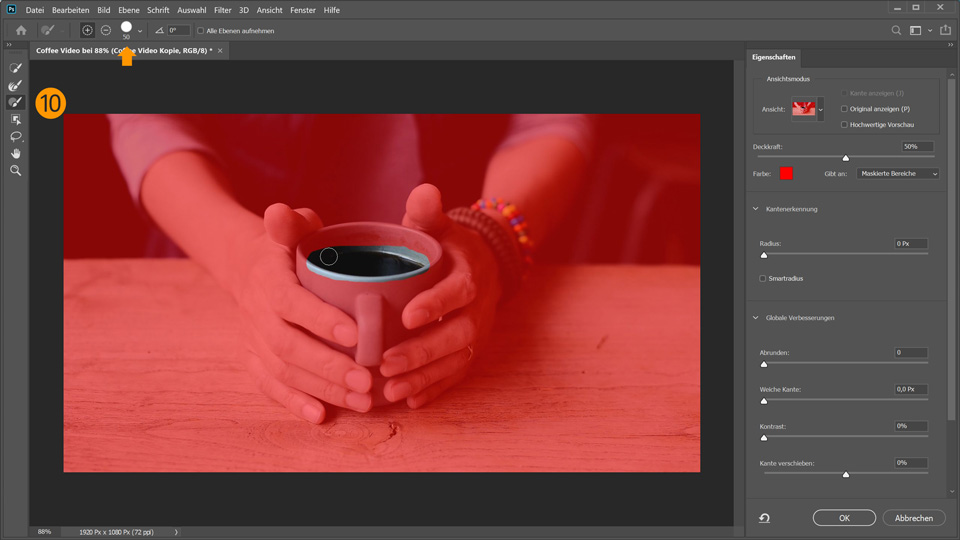
Task: Collapse the properties panel with double arrows
Action: [950, 45]
